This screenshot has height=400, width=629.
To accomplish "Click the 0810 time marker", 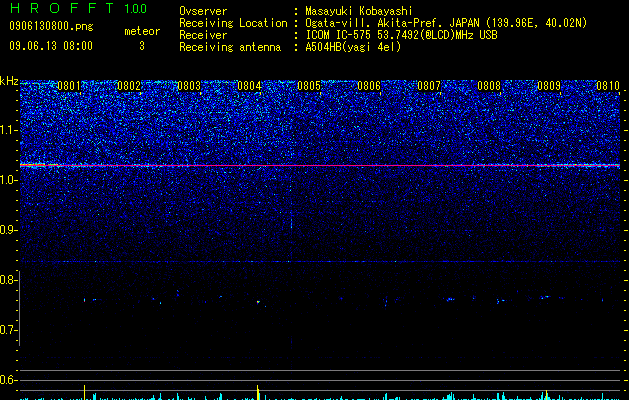I will click(x=608, y=86).
